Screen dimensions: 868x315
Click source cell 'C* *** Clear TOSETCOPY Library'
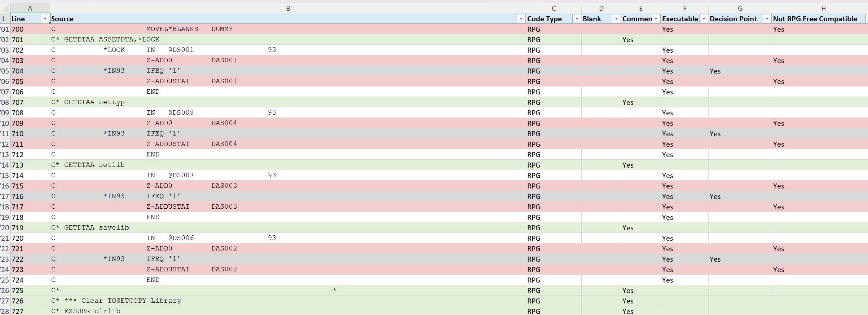tap(288, 301)
